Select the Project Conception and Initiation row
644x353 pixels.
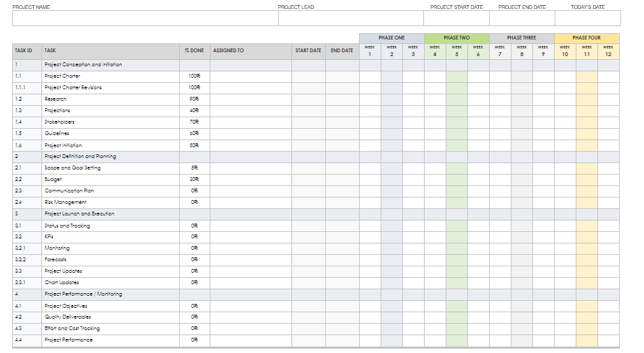pyautogui.click(x=316, y=65)
